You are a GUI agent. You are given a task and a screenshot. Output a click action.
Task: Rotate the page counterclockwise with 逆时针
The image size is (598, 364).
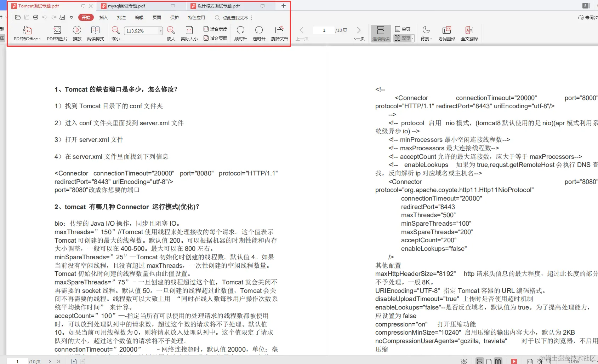[258, 33]
